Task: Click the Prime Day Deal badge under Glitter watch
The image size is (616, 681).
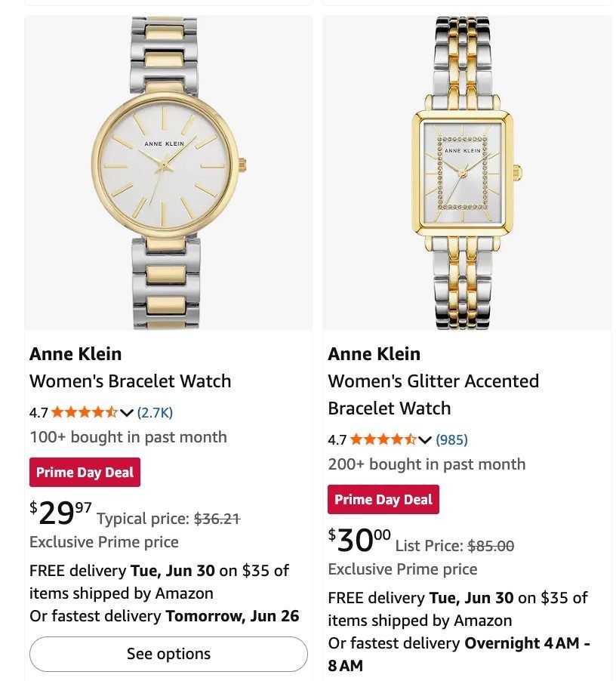Action: [x=383, y=500]
